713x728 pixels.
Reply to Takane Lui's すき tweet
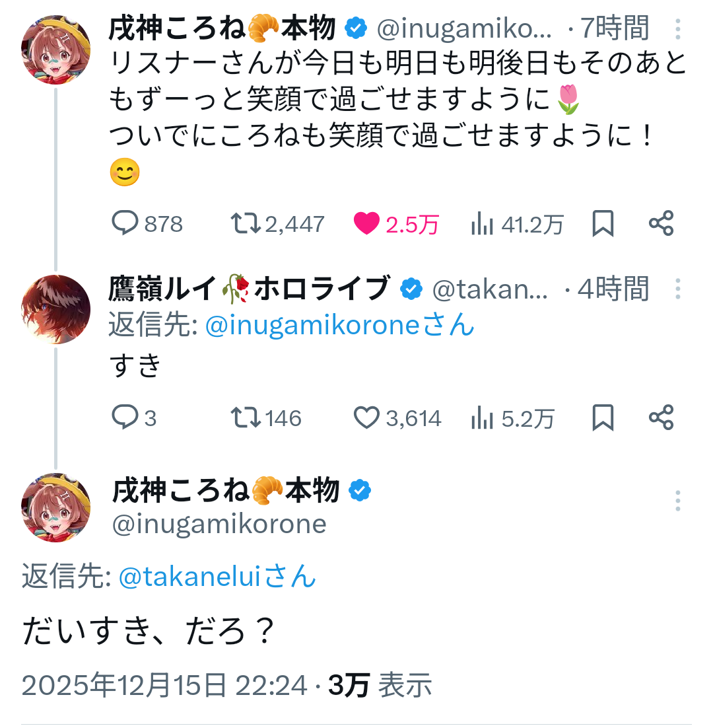click(124, 418)
